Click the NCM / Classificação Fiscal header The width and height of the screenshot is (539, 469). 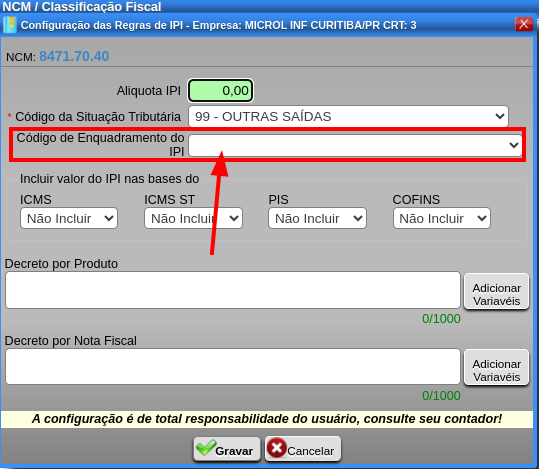(82, 7)
